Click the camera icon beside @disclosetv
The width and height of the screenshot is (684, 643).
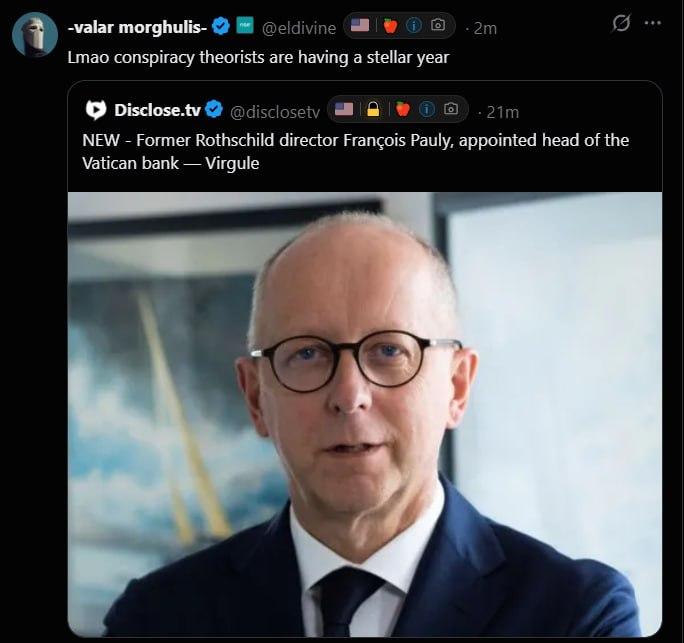(451, 110)
